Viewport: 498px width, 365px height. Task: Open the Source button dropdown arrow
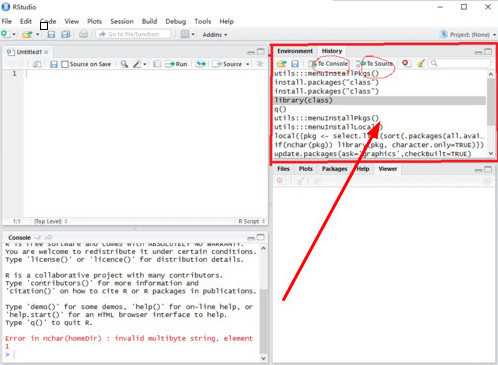click(x=248, y=64)
